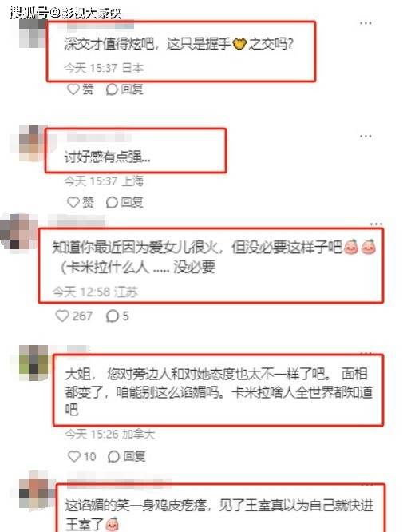Click the avatar of the Jiangsu commenter
411x532 pixels.
(x=18, y=232)
